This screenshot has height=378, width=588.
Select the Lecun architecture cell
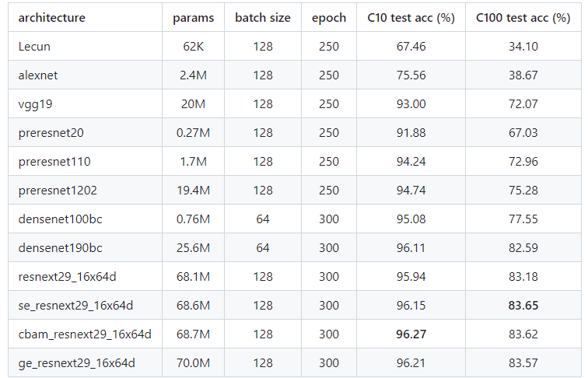[33, 46]
